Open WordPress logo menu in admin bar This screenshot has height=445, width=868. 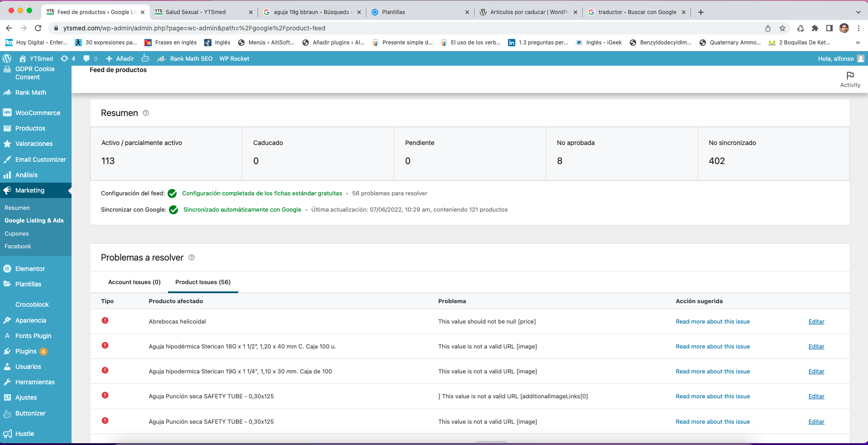[7, 58]
